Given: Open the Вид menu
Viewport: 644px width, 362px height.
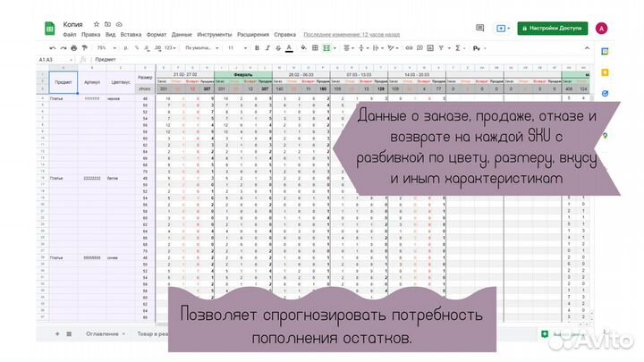Looking at the screenshot, I should [111, 35].
